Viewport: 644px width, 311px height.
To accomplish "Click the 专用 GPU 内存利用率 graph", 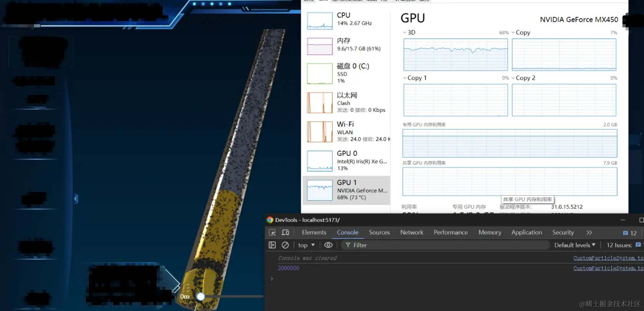I will pos(510,143).
